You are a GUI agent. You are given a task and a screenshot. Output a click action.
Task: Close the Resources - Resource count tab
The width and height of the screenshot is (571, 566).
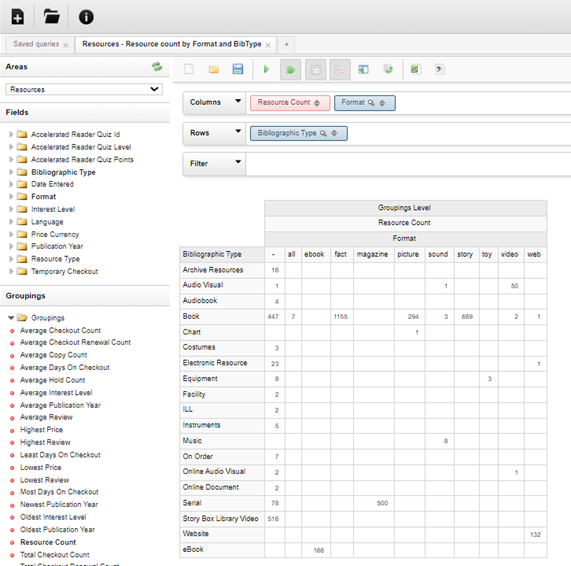(268, 45)
